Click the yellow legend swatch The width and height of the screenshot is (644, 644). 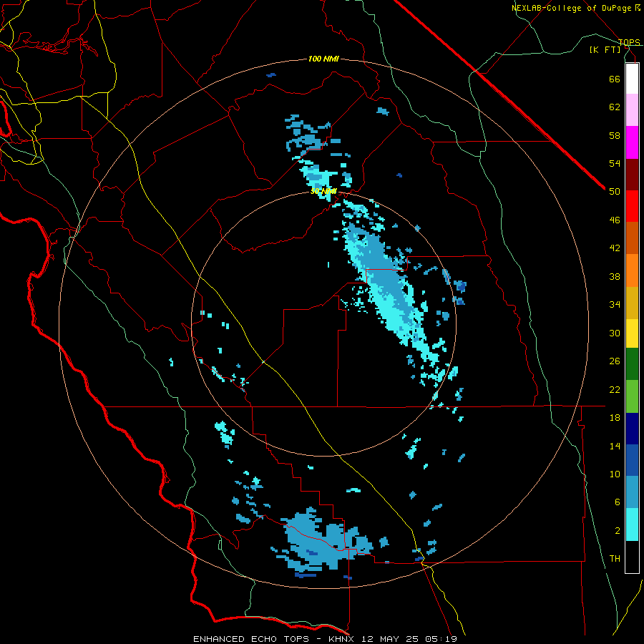coord(632,333)
